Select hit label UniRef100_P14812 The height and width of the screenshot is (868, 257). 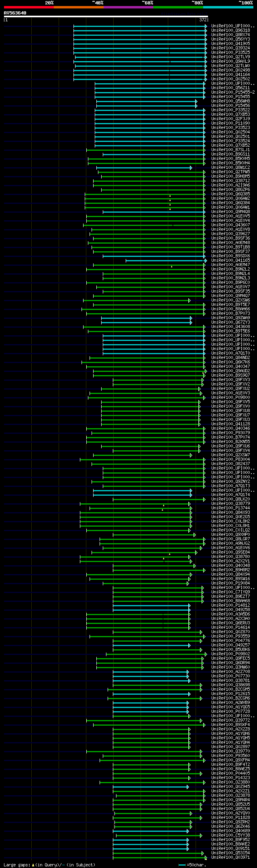click(x=230, y=605)
